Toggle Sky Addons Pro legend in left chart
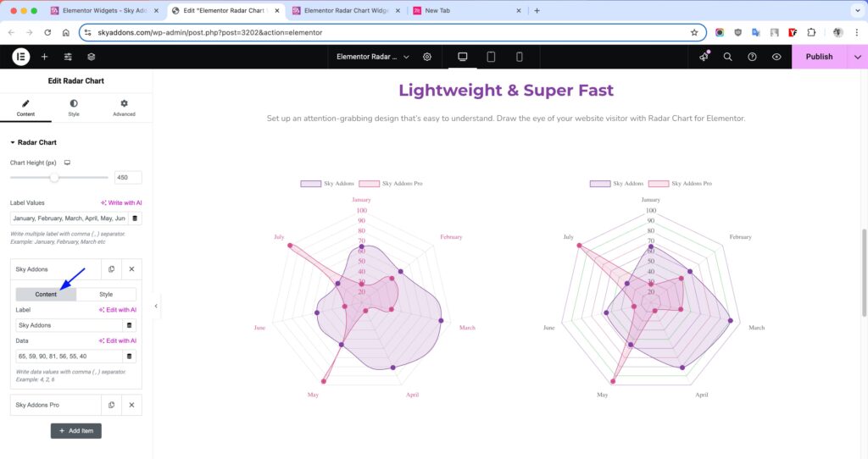Image resolution: width=868 pixels, height=459 pixels. tap(391, 184)
